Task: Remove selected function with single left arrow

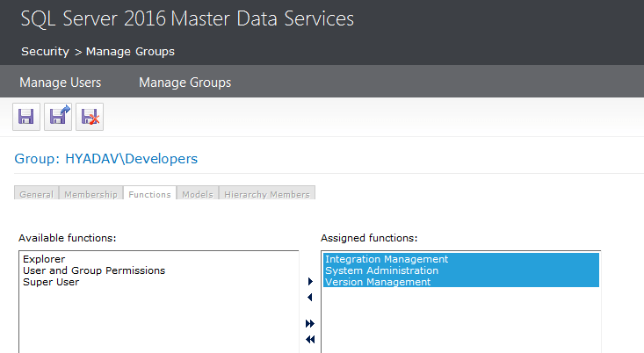Action: click(310, 297)
